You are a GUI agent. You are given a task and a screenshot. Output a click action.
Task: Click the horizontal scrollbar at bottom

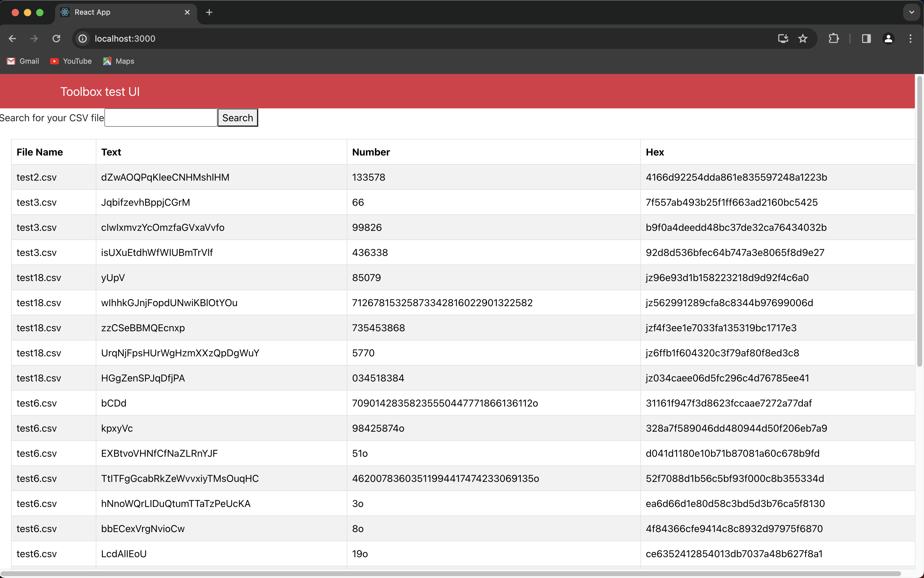(x=451, y=574)
